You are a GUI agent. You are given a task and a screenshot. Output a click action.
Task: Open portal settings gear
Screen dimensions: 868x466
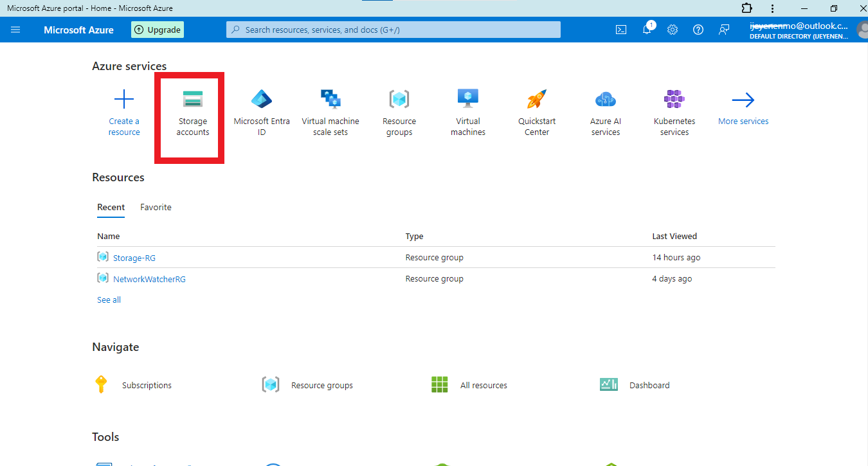click(x=673, y=30)
